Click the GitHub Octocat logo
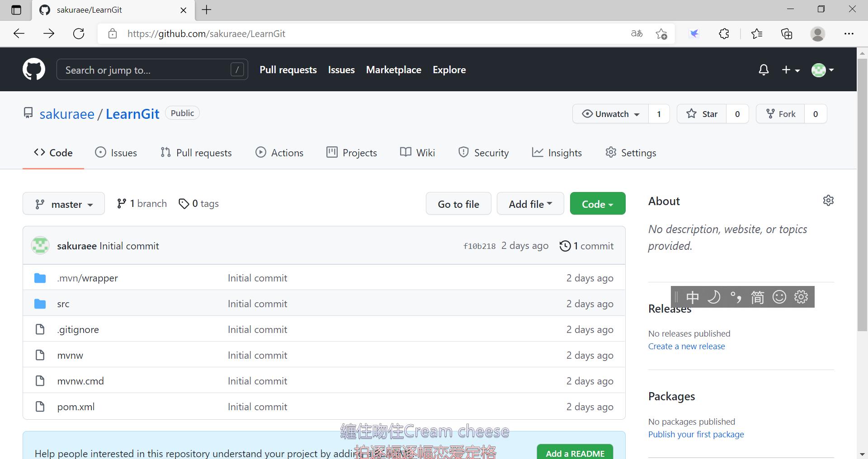The width and height of the screenshot is (868, 459). point(34,69)
